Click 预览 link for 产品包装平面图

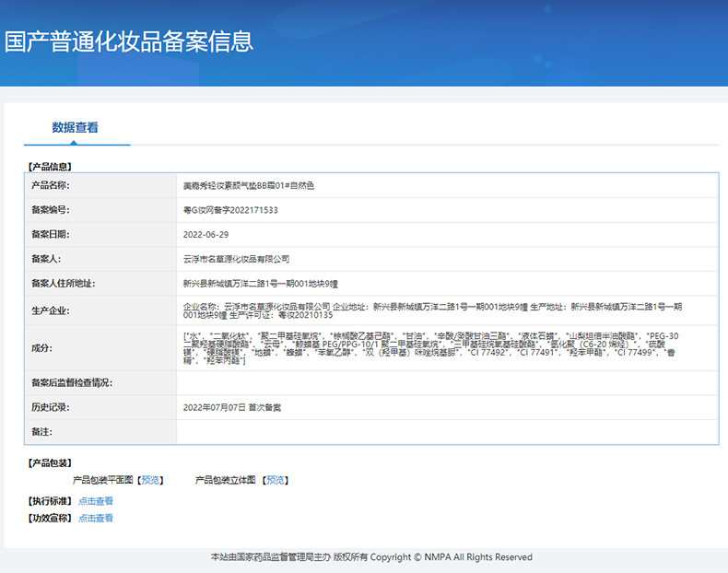coord(151,480)
